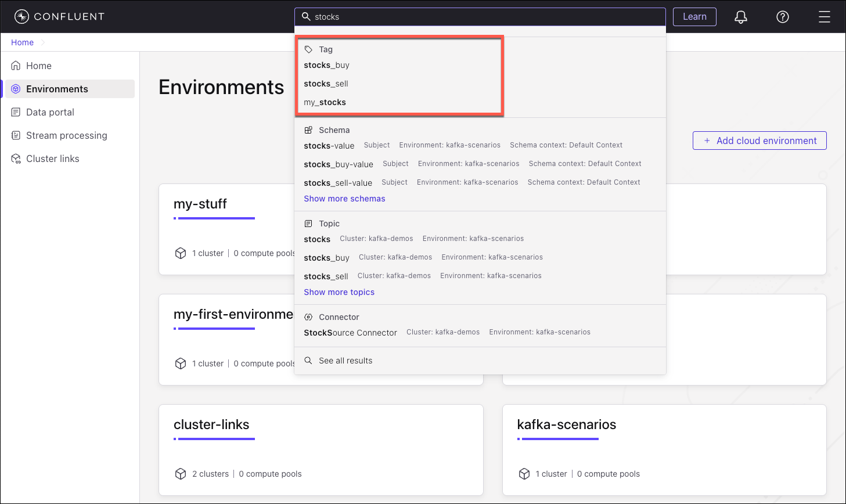
Task: Expand results with Show more topics
Action: click(x=339, y=292)
